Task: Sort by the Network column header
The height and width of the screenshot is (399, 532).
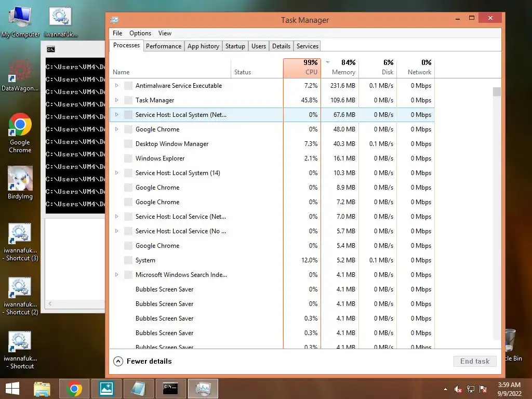Action: (416, 68)
